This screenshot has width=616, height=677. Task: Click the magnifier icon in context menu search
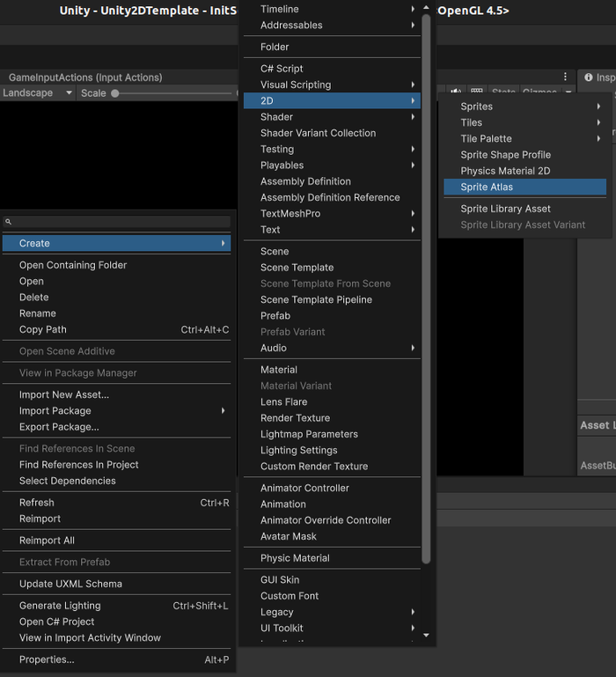pos(8,222)
